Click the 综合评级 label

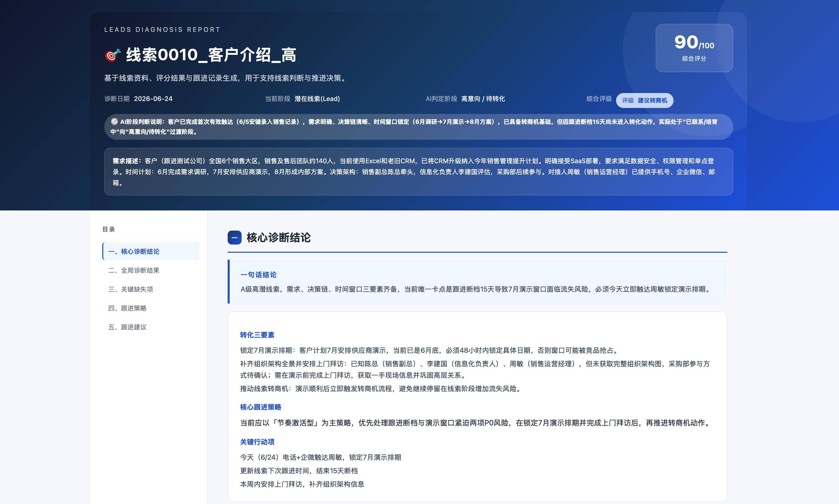tap(599, 99)
